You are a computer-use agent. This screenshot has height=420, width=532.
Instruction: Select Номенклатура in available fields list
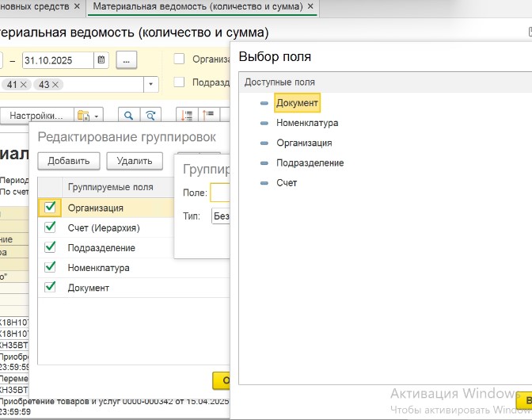click(307, 123)
